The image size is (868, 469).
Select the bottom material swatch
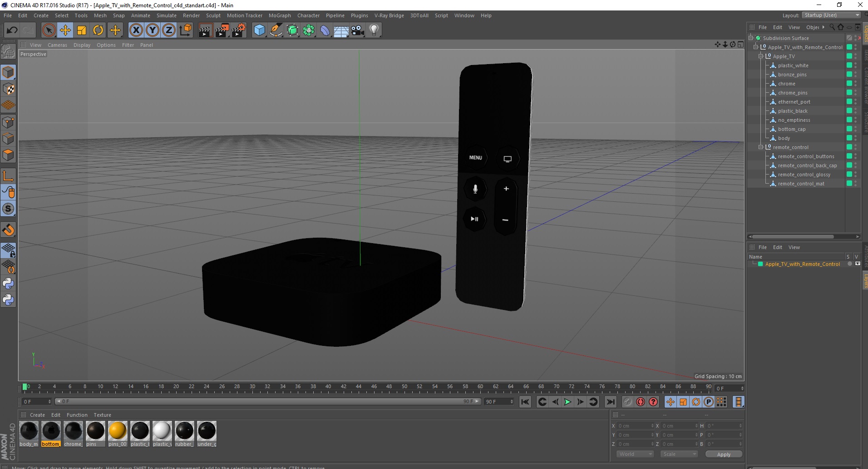coord(51,434)
